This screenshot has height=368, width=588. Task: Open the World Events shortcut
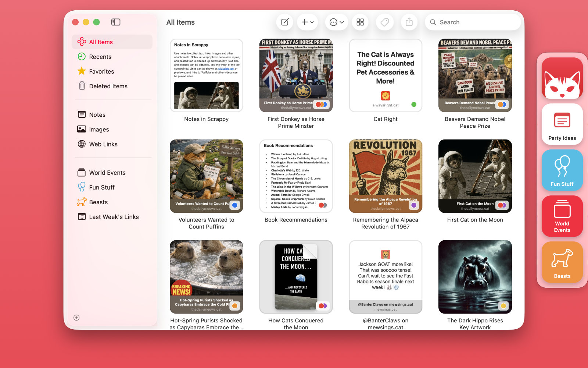coord(562,216)
